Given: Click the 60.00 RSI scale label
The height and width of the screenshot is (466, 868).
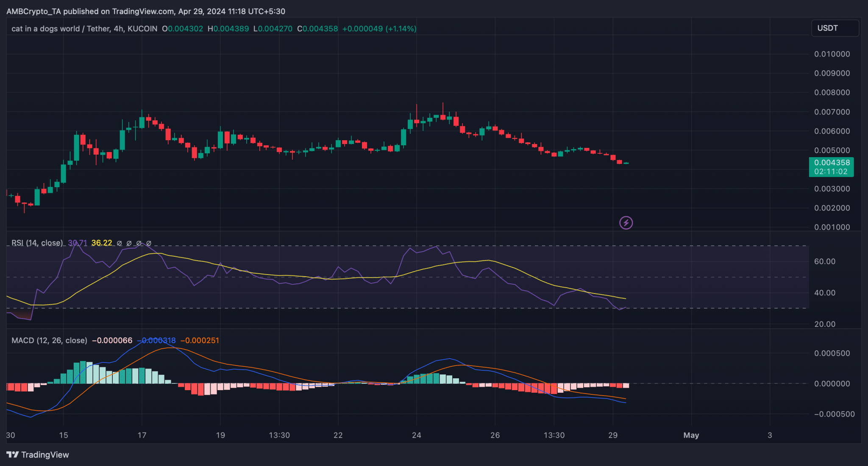Looking at the screenshot, I should tap(825, 261).
